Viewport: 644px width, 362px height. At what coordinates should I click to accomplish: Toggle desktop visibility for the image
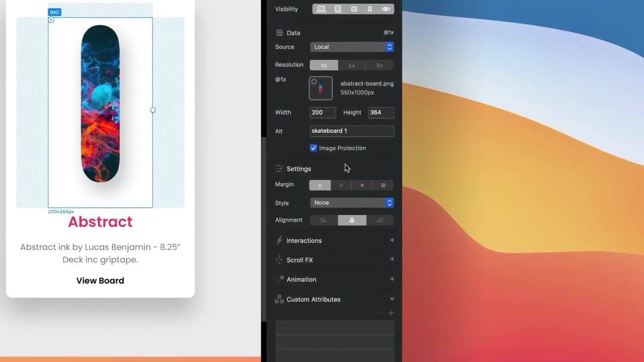(321, 9)
